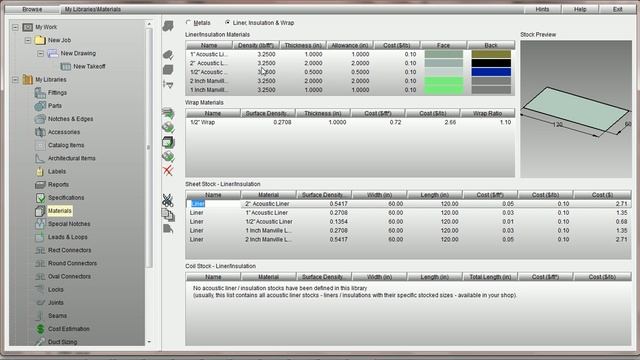Collapse the My Work tree node
640x360 pixels.
coord(15,27)
